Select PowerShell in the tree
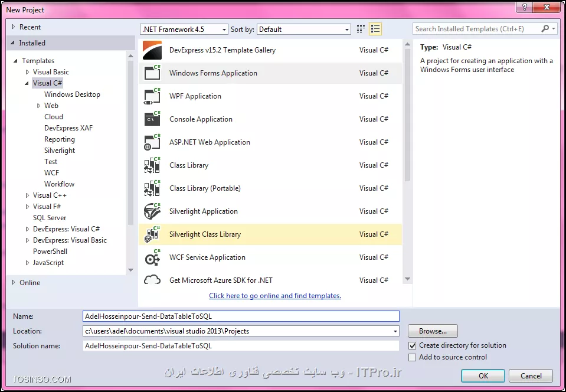The height and width of the screenshot is (392, 566). coord(50,251)
